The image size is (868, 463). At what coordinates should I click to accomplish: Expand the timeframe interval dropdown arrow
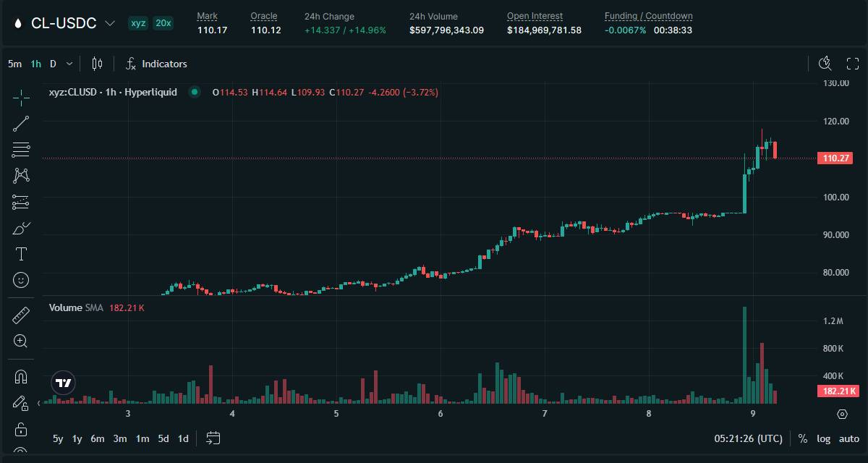pos(69,64)
